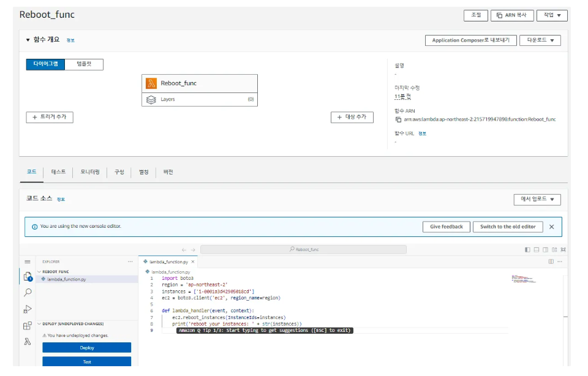Toggle secondary sidebar layout icon
The width and height of the screenshot is (588, 376).
(545, 250)
